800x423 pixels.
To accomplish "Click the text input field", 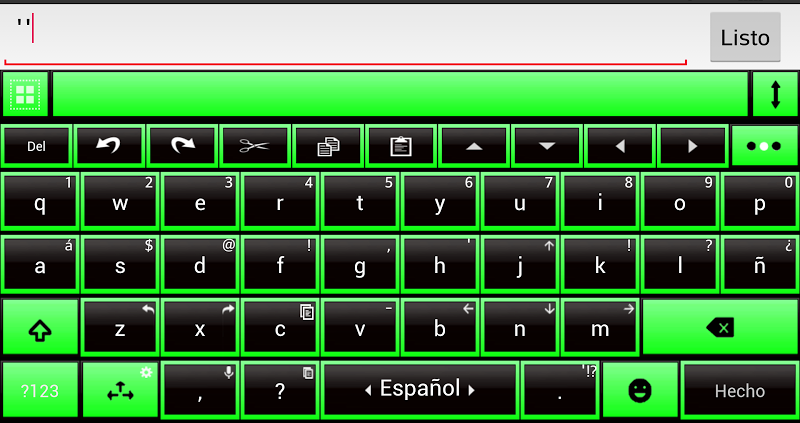I will pos(345,35).
